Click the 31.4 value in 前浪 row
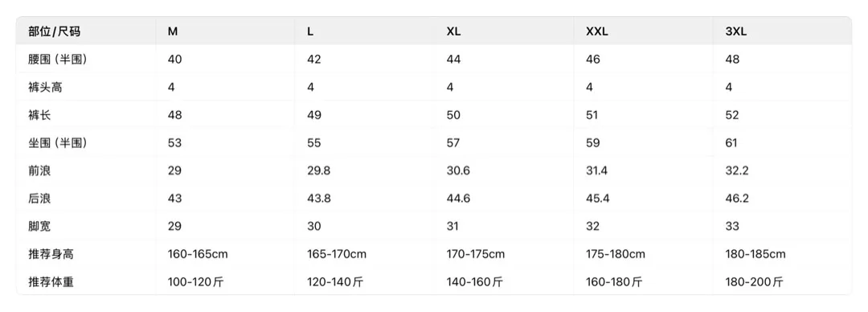Viewport: 868px width, 312px height. pyautogui.click(x=596, y=170)
